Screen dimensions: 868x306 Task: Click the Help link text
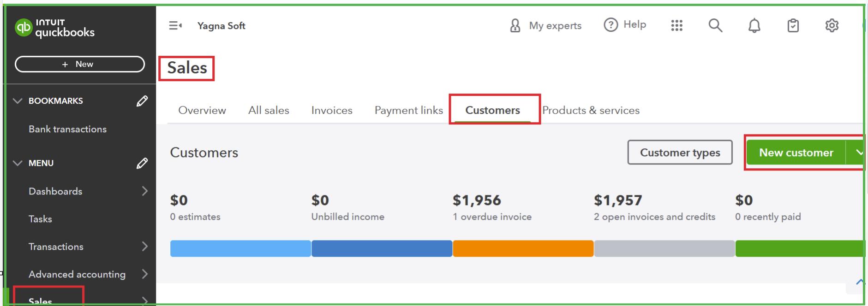635,25
